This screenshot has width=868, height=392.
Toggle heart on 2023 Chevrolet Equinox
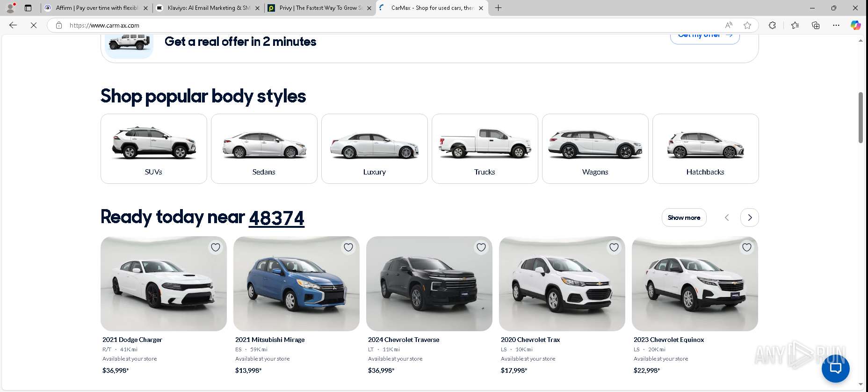click(x=747, y=247)
